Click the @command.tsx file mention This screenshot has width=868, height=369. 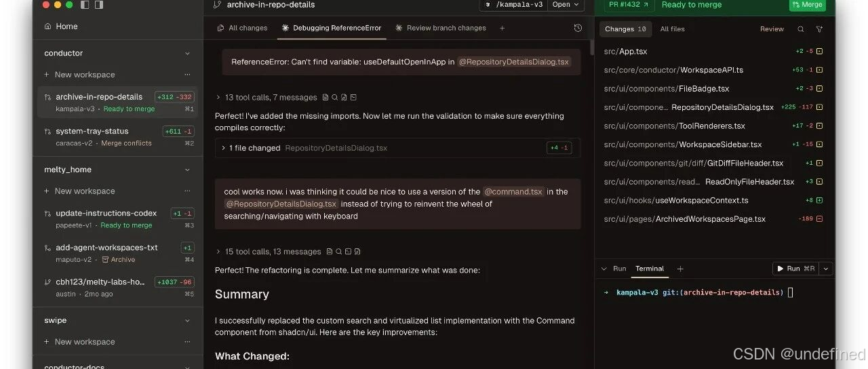(513, 192)
